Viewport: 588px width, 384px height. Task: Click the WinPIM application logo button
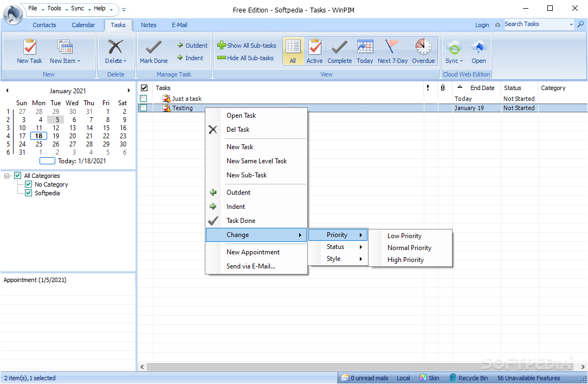(13, 15)
